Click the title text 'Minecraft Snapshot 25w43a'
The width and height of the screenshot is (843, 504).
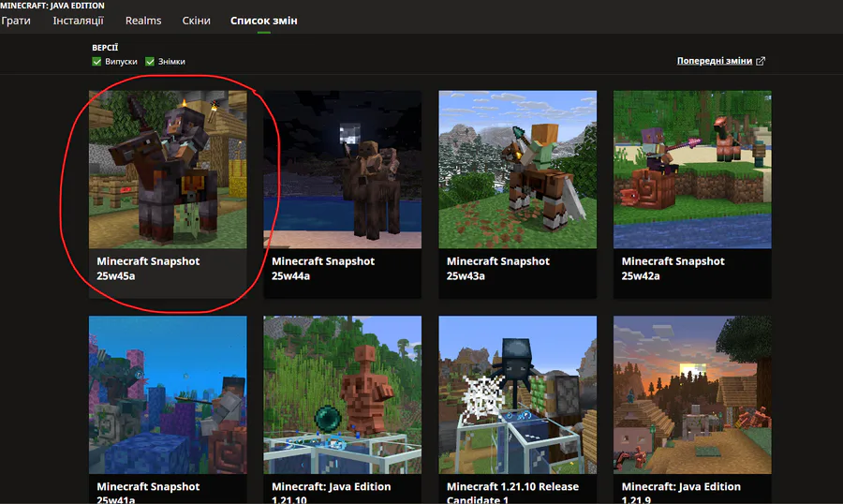coord(498,269)
